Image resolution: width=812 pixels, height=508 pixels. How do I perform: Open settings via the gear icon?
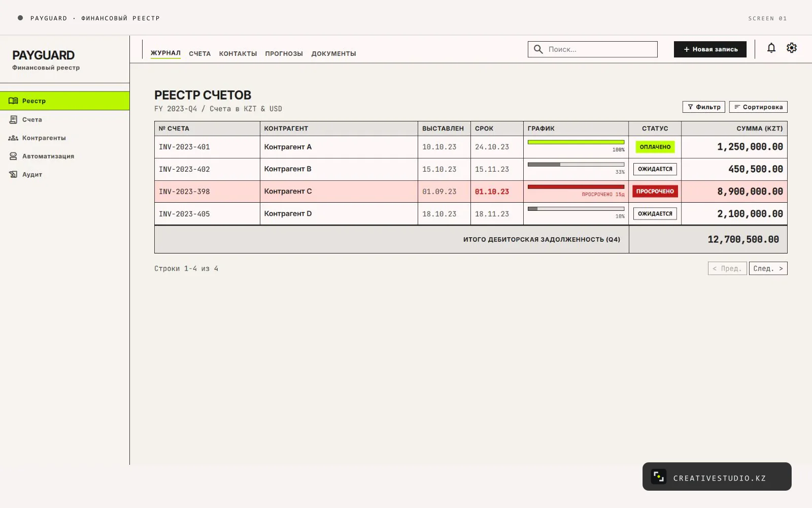pyautogui.click(x=792, y=48)
